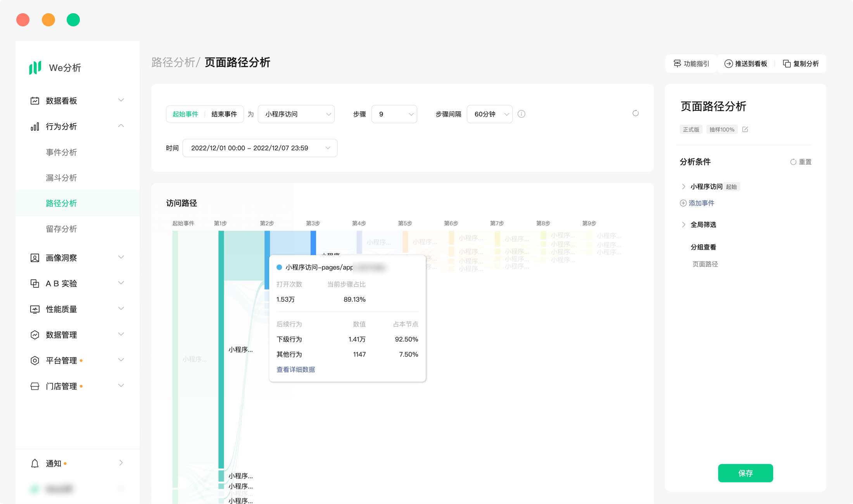The height and width of the screenshot is (504, 853).
Task: Click the 路径分析 breadcrumb link
Action: 173,62
